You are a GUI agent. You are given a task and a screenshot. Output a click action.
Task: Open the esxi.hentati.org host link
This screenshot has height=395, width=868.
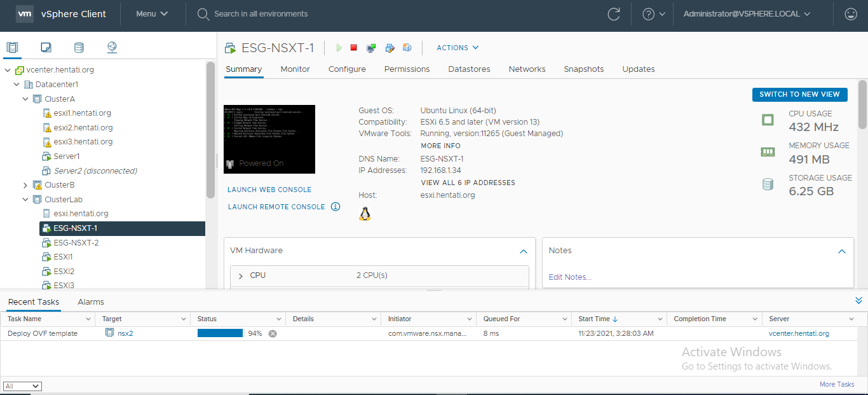[447, 195]
